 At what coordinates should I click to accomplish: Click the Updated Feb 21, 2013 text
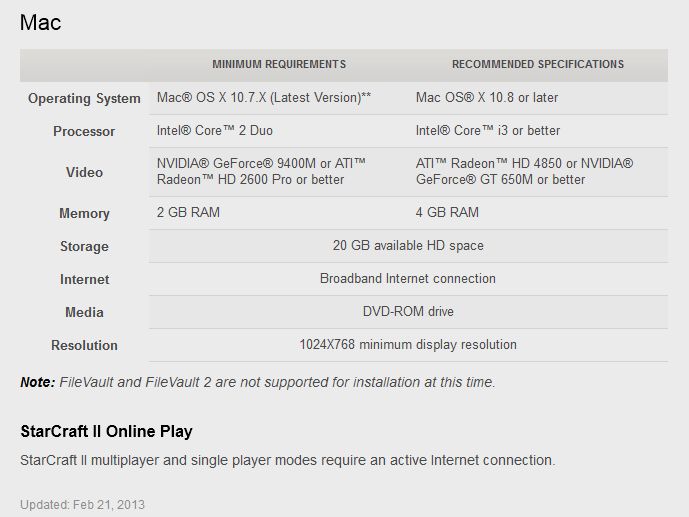82,504
